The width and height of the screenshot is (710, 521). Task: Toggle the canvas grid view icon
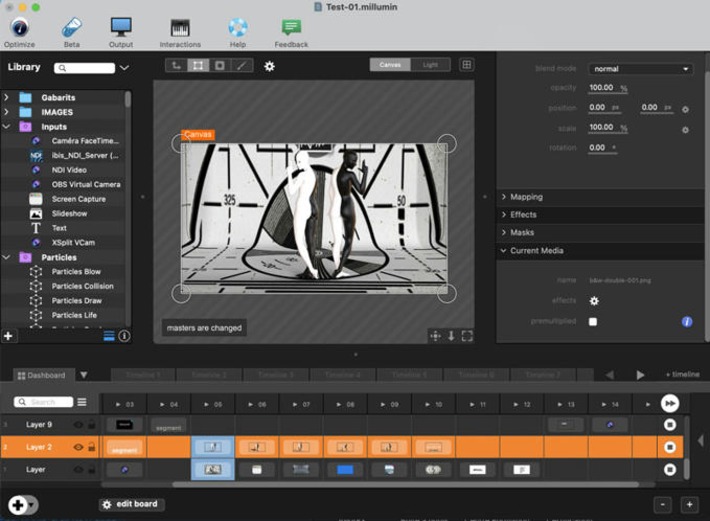pos(466,65)
